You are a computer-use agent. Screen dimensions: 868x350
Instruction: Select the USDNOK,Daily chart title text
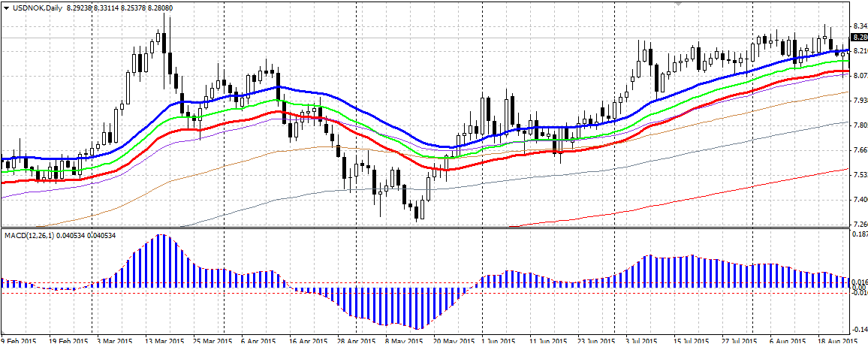click(x=37, y=8)
